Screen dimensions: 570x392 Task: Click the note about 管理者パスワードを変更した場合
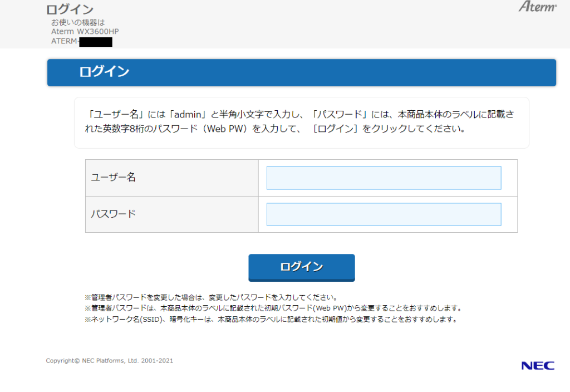click(210, 297)
